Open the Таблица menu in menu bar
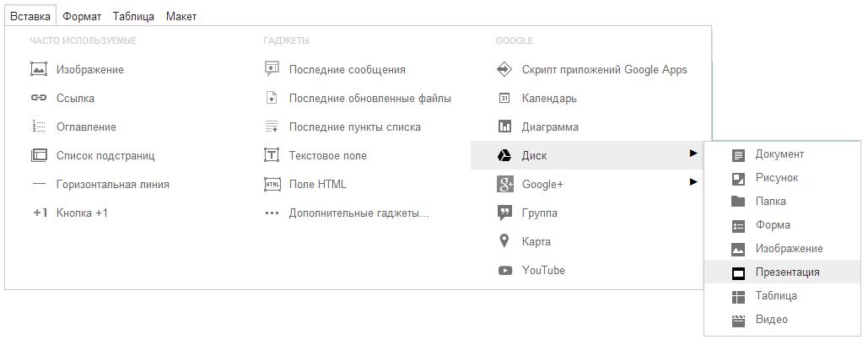The width and height of the screenshot is (868, 345). (x=133, y=16)
